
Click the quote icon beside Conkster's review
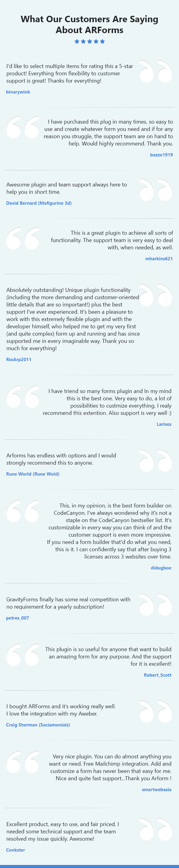(156, 829)
